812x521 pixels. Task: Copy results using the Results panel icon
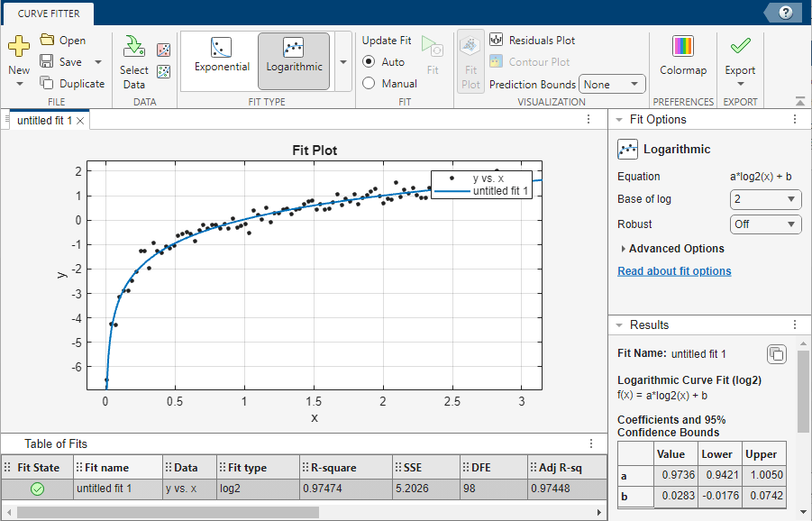[776, 353]
